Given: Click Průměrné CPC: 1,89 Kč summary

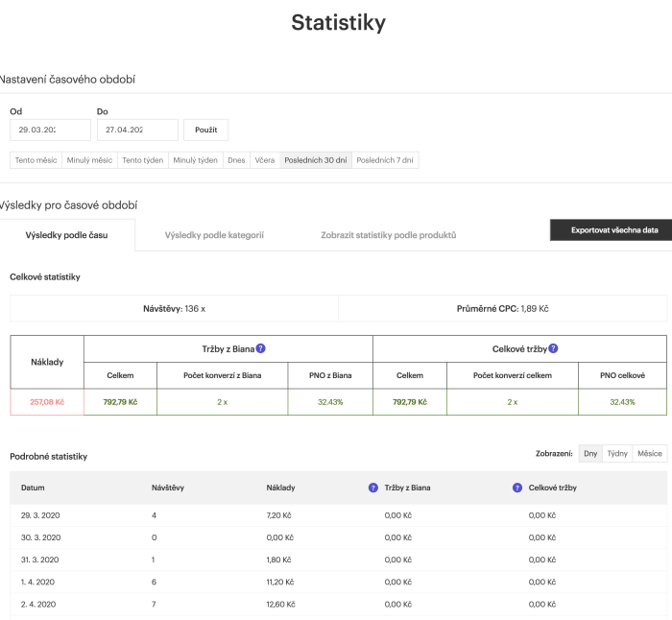Looking at the screenshot, I should [x=503, y=308].
